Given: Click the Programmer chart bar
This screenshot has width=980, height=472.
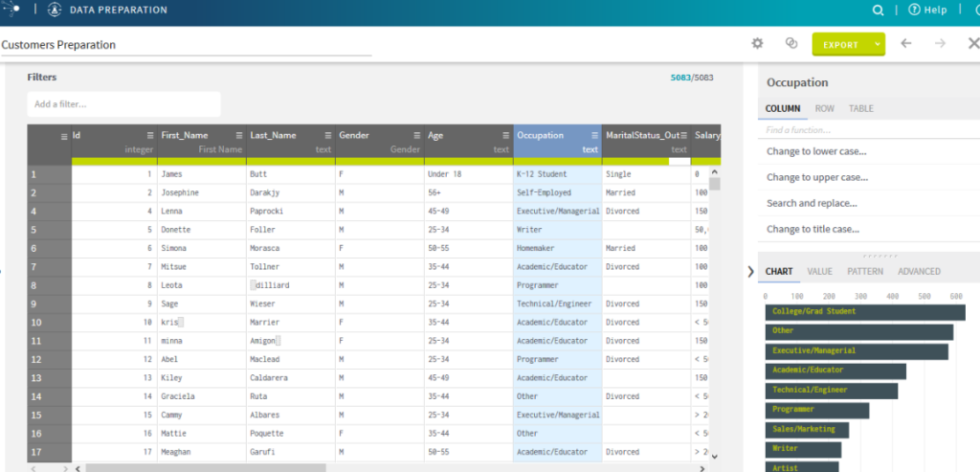Looking at the screenshot, I should click(x=817, y=410).
